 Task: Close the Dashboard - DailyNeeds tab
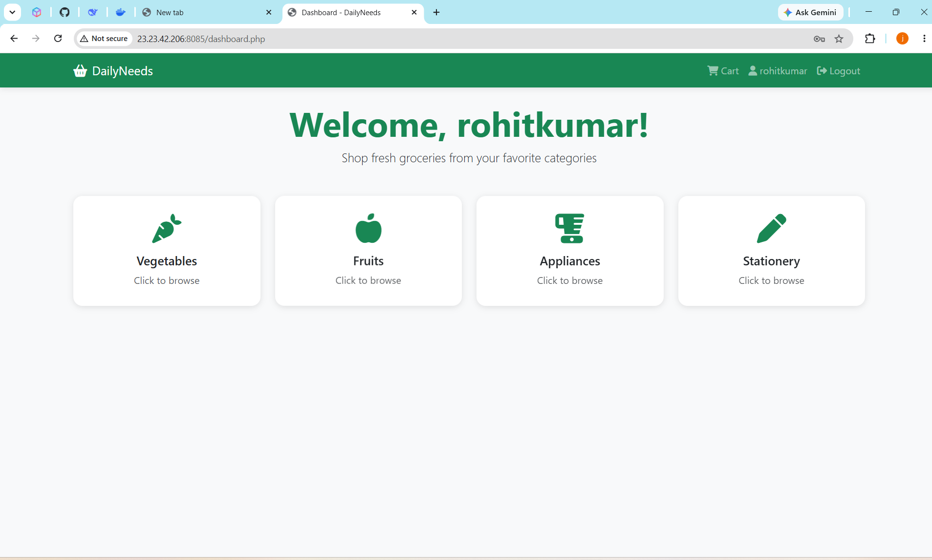point(414,12)
